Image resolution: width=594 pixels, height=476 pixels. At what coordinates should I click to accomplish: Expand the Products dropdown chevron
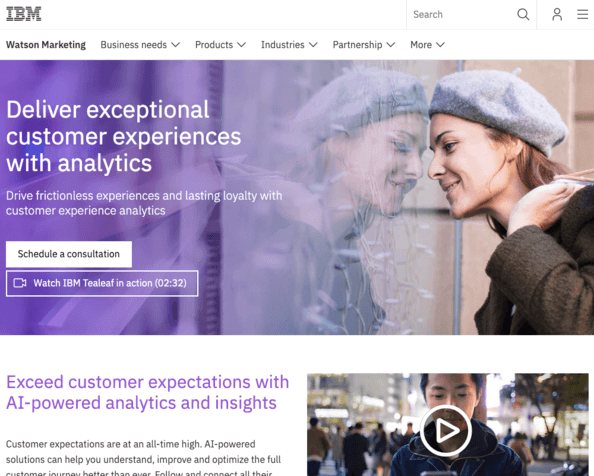241,45
